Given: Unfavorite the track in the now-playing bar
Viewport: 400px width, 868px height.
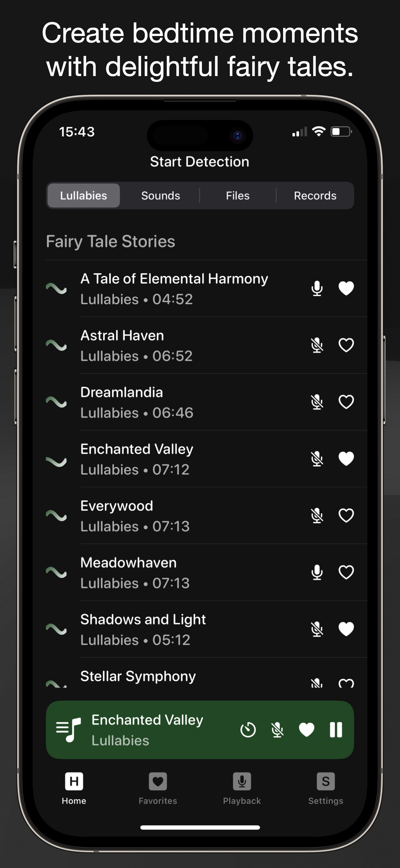Looking at the screenshot, I should pos(306,730).
